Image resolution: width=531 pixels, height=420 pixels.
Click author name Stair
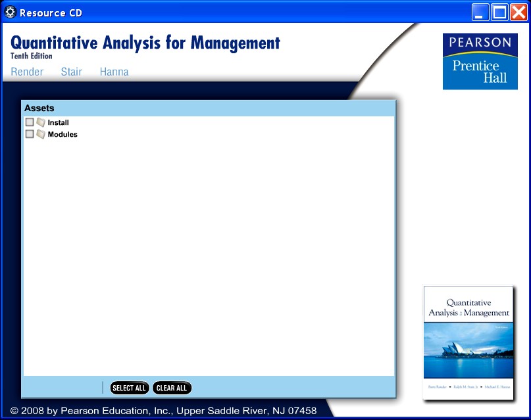pyautogui.click(x=72, y=72)
